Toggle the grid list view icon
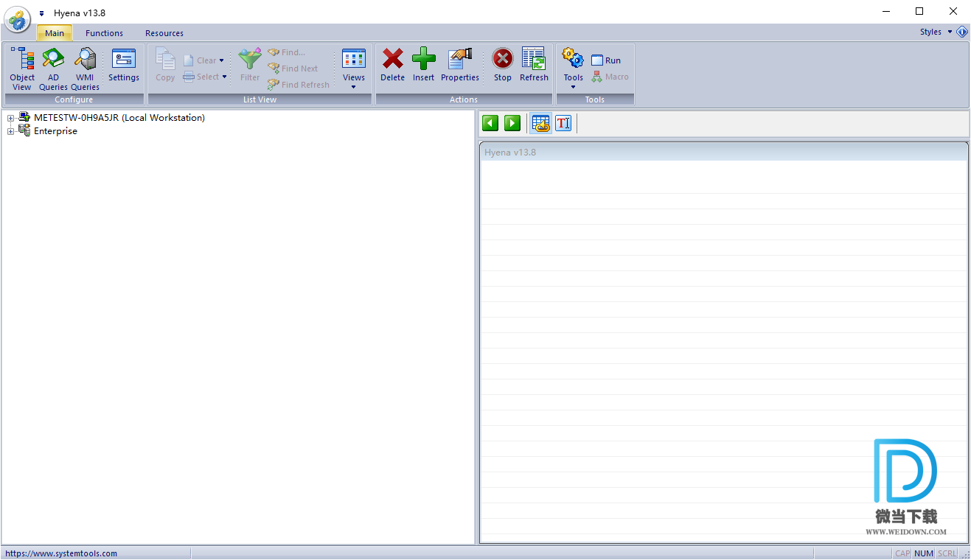This screenshot has width=971, height=560. tap(541, 123)
